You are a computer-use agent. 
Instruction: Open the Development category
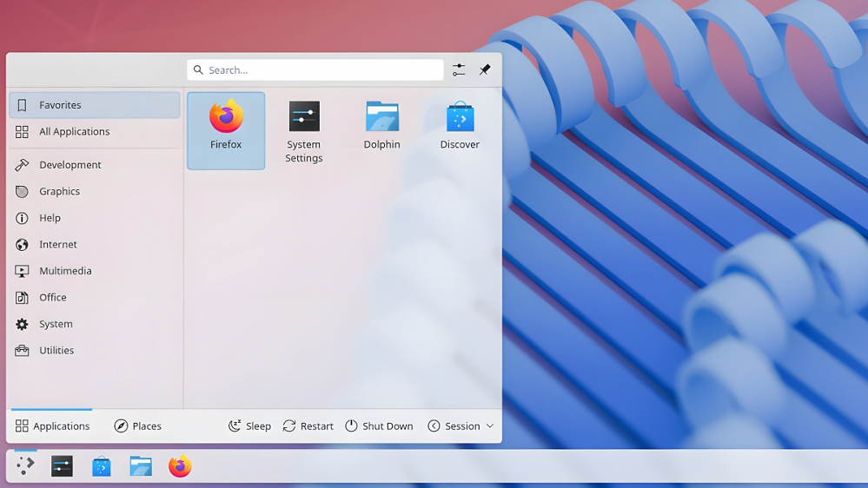pos(95,165)
